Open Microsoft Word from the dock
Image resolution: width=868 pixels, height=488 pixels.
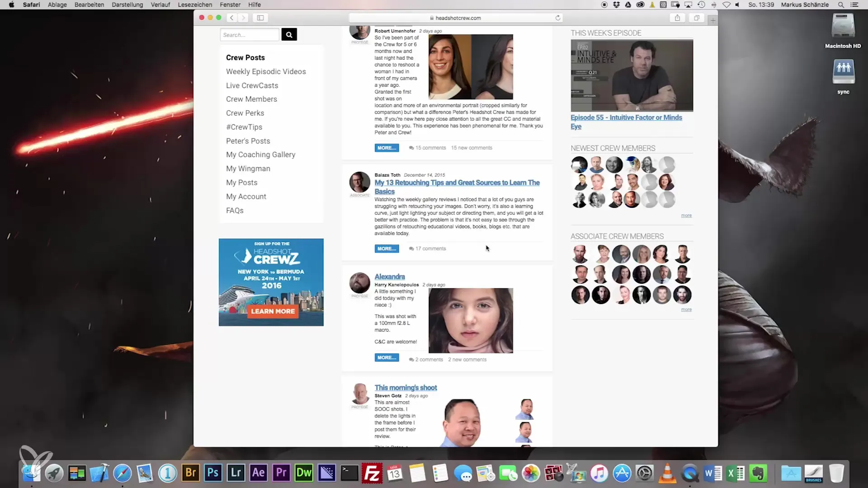tap(713, 473)
